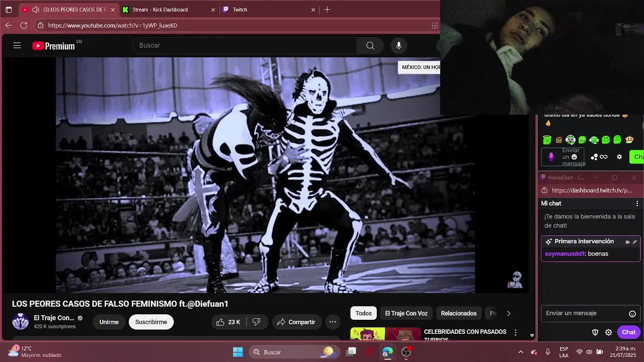Open CELEBRIDADES CON PASADOS video thumbnail
The height and width of the screenshot is (362, 644).
tap(385, 334)
